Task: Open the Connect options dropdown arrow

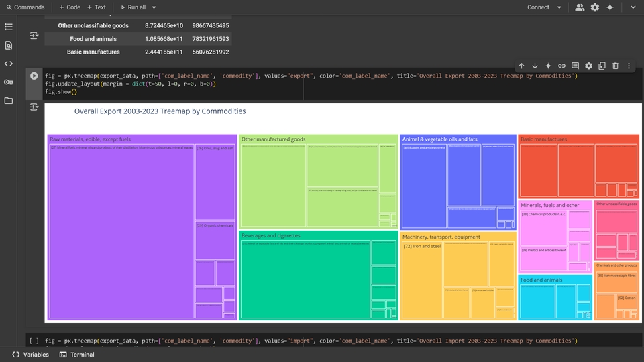Action: click(x=559, y=7)
